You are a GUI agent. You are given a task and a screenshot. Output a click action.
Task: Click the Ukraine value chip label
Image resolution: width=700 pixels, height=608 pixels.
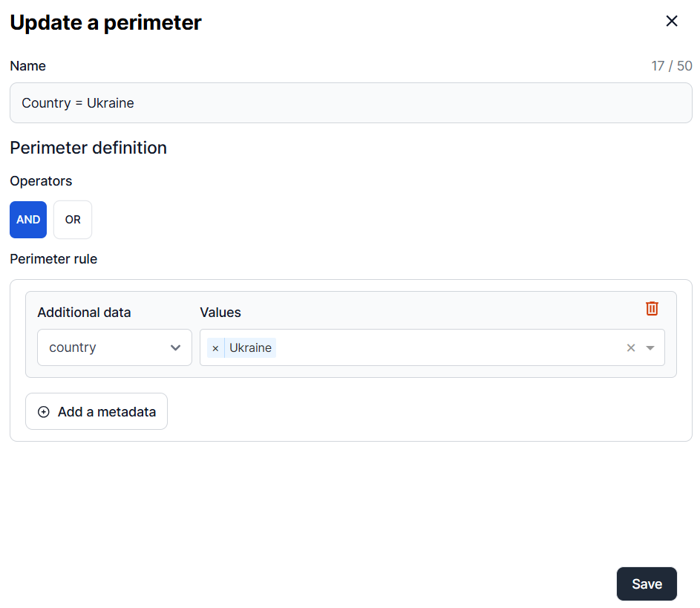(250, 348)
